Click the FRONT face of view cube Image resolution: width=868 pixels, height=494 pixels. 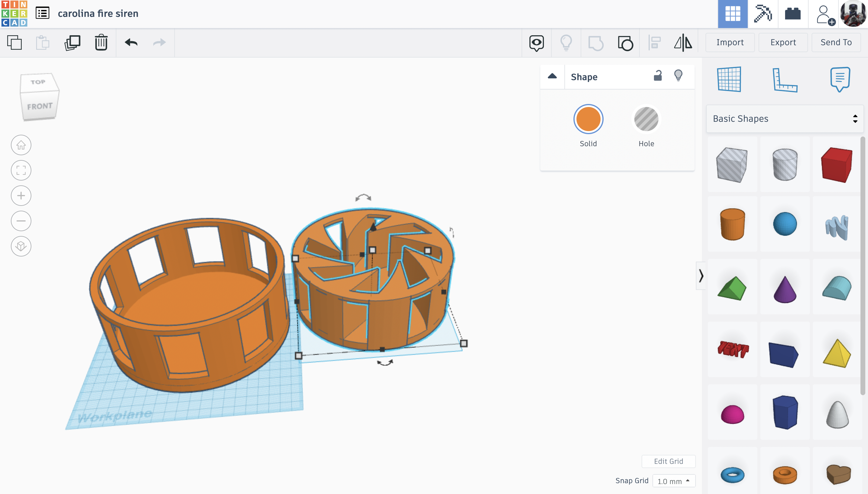point(40,106)
